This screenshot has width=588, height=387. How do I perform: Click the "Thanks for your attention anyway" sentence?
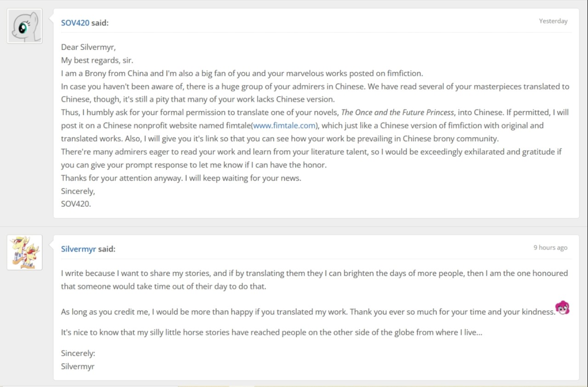pos(181,178)
